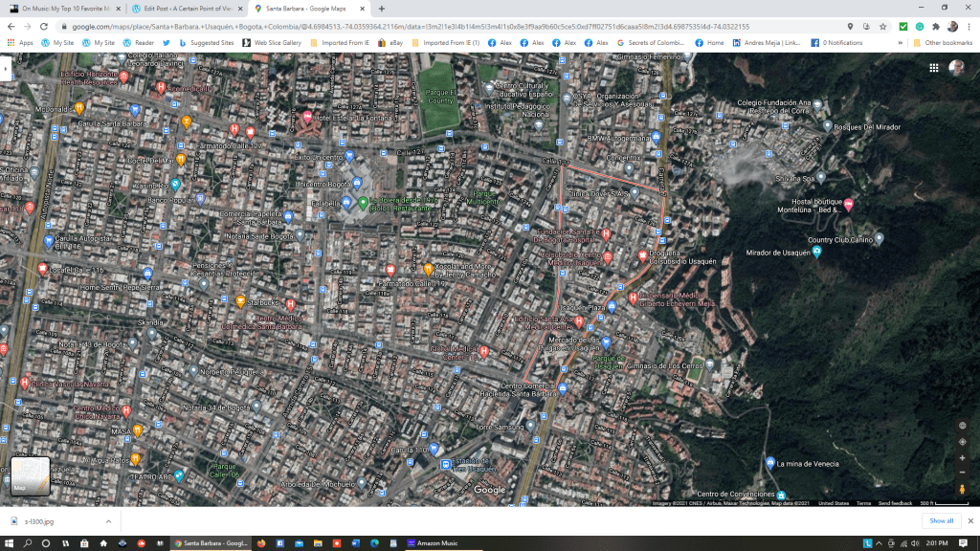
Task: Open the Chrome extensions puzzle icon
Action: point(935,27)
